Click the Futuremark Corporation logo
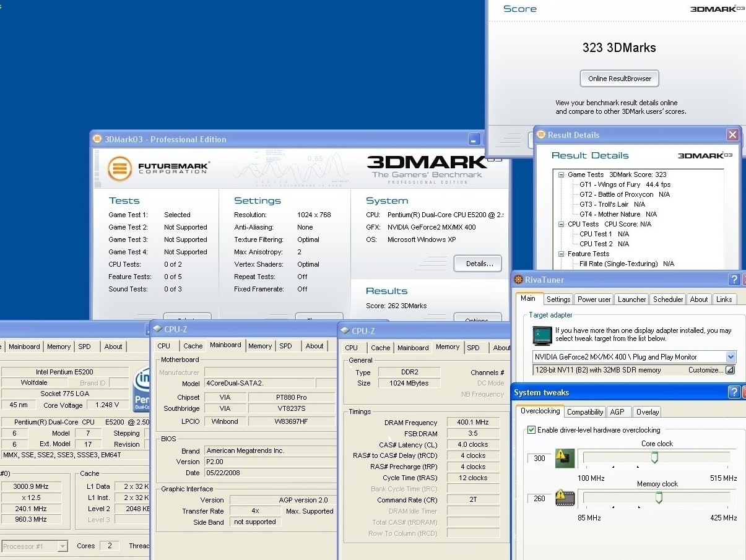The image size is (746, 560). coord(158,168)
